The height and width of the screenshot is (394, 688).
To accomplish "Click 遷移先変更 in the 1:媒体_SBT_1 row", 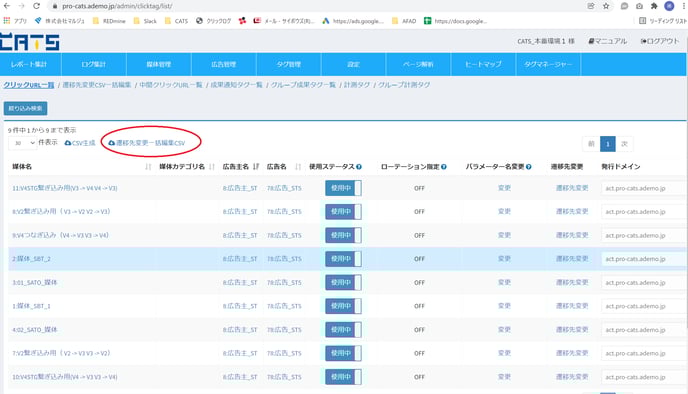I will 572,306.
